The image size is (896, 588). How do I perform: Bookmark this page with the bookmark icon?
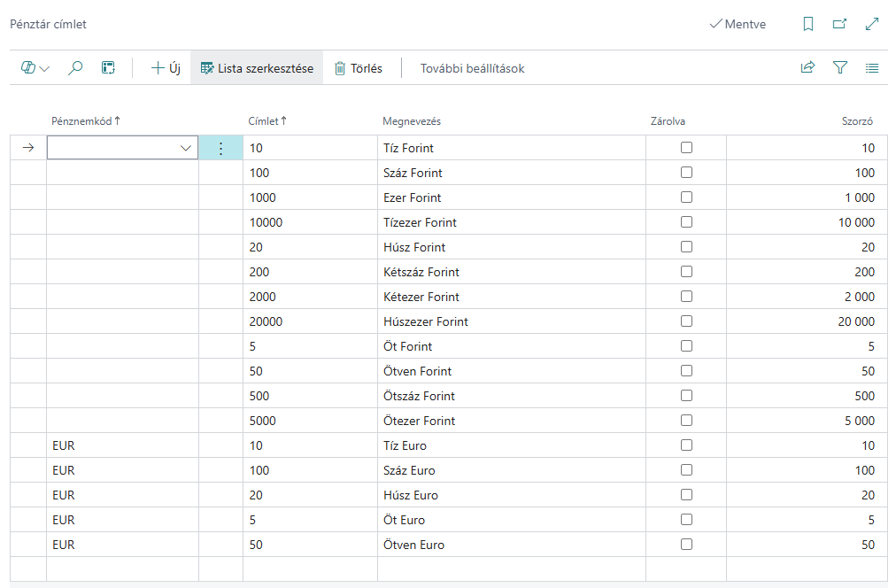tap(808, 24)
